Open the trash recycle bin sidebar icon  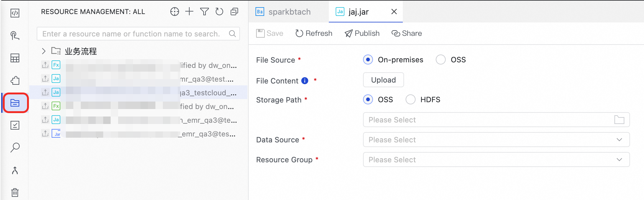click(x=15, y=192)
